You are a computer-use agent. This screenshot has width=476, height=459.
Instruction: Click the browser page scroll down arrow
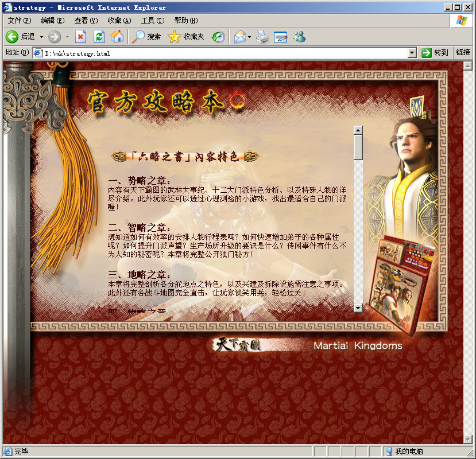(x=468, y=439)
